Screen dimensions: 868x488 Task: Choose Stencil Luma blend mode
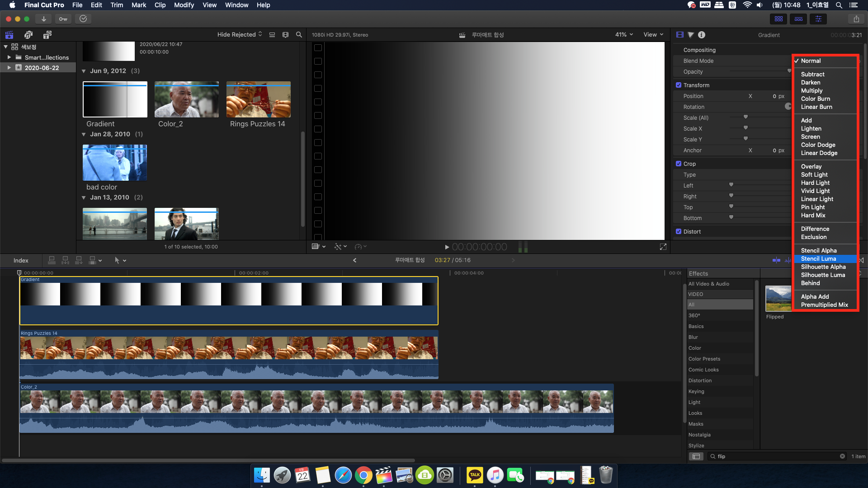tap(818, 259)
